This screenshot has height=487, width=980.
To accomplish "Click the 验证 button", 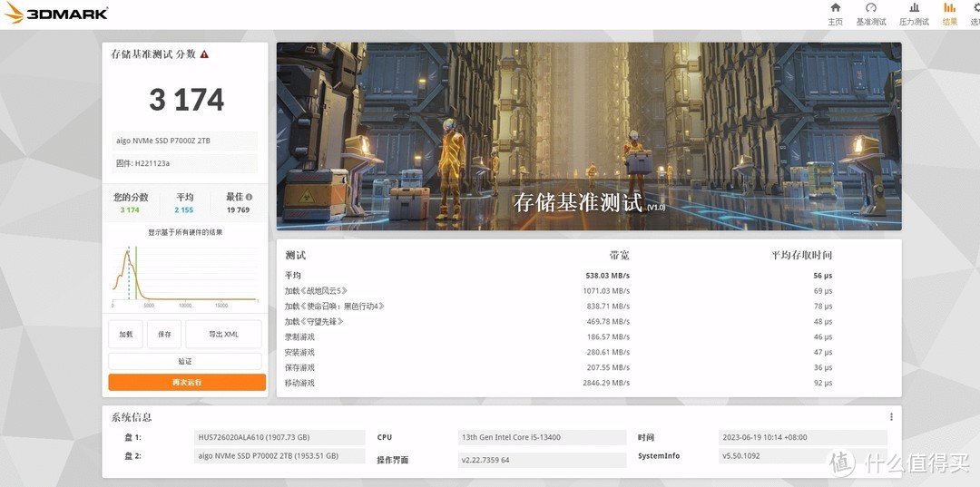I will 185,361.
